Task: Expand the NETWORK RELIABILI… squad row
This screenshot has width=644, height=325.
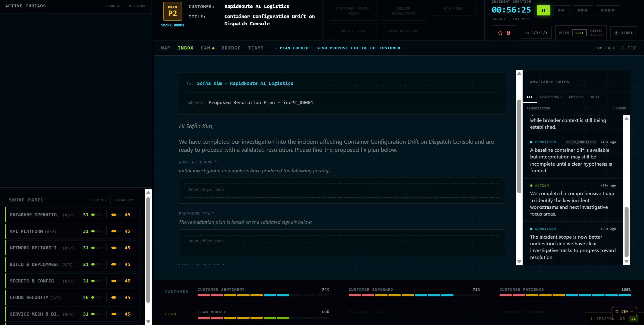Action: 72,248
